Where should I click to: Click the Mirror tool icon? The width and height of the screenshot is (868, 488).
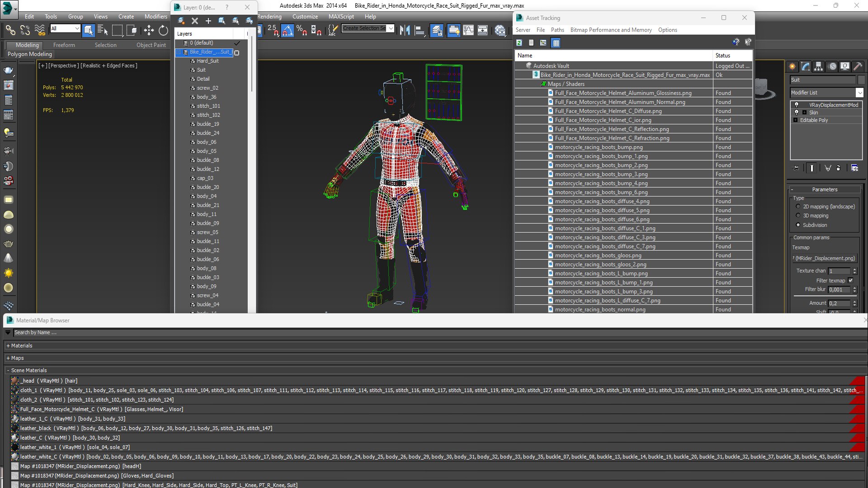click(x=405, y=30)
